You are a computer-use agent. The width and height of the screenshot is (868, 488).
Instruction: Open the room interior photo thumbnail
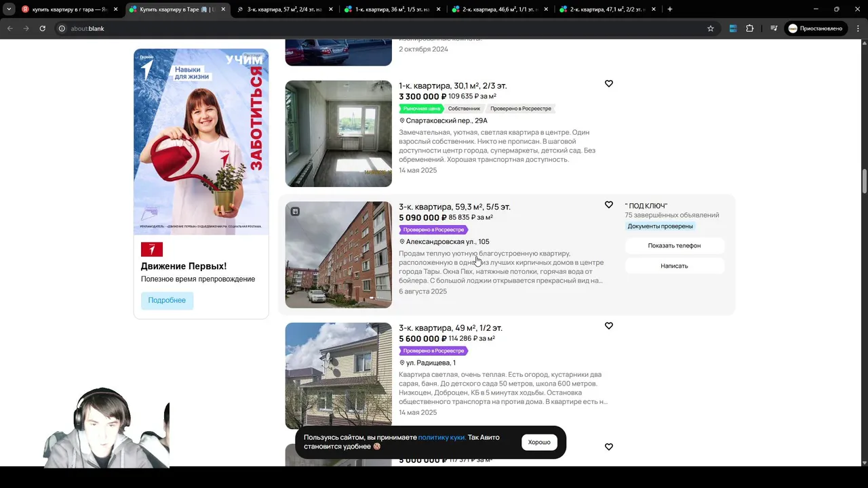(338, 134)
